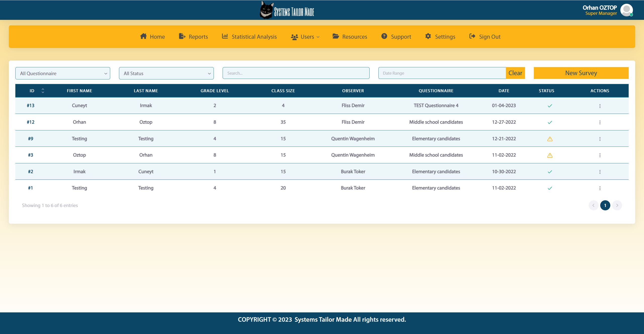Open Settings from the navigation bar
Viewport: 644px width, 334px height.
[x=440, y=37]
